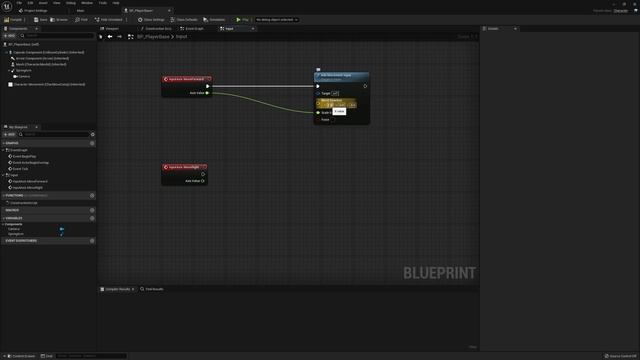
Task: Click exec output pin of MoveRight node
Action: [x=203, y=174]
